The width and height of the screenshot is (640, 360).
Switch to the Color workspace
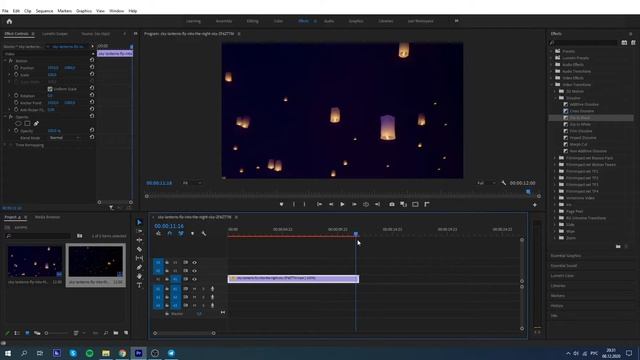click(278, 21)
